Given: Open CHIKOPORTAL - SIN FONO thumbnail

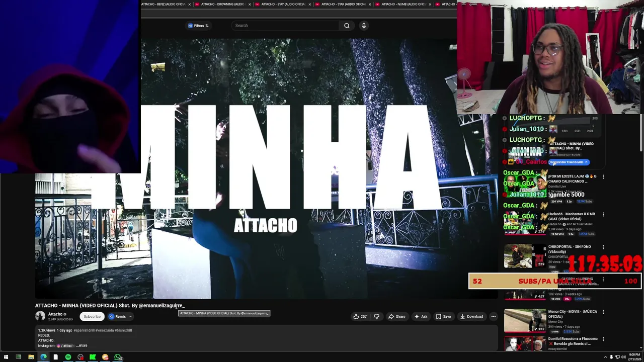Looking at the screenshot, I should [x=525, y=256].
